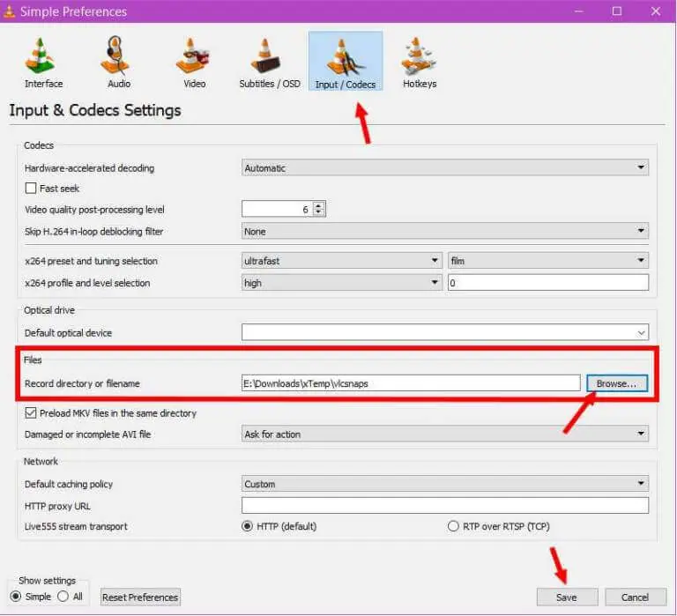Enable the Fast seek checkbox
Viewport: 677px width, 616px height.
31,189
